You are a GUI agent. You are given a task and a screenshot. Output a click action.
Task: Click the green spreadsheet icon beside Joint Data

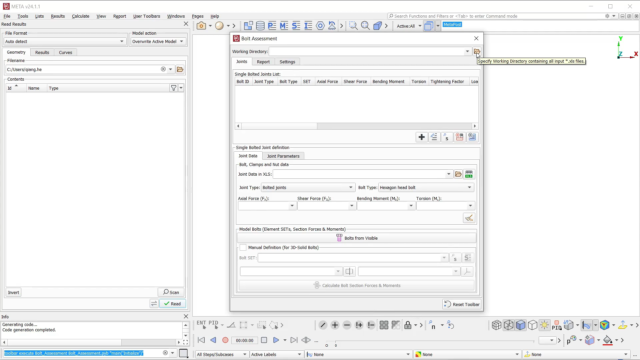(x=469, y=174)
